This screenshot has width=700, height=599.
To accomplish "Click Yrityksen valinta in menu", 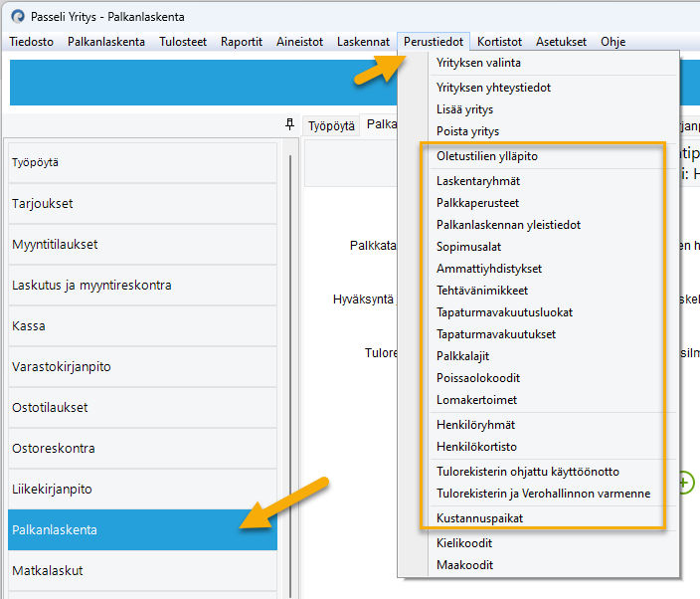I will tap(478, 63).
